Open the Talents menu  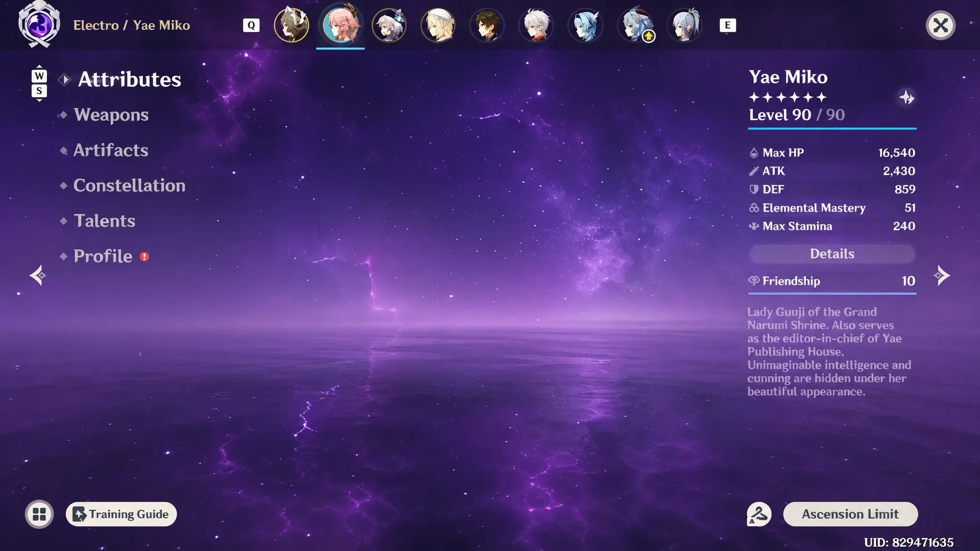click(104, 221)
